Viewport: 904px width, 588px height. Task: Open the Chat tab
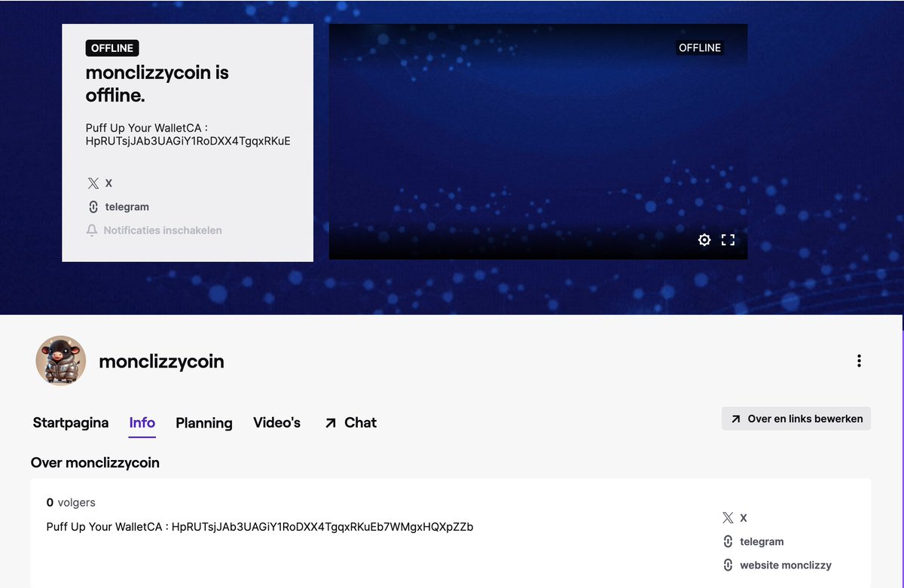pyautogui.click(x=350, y=423)
